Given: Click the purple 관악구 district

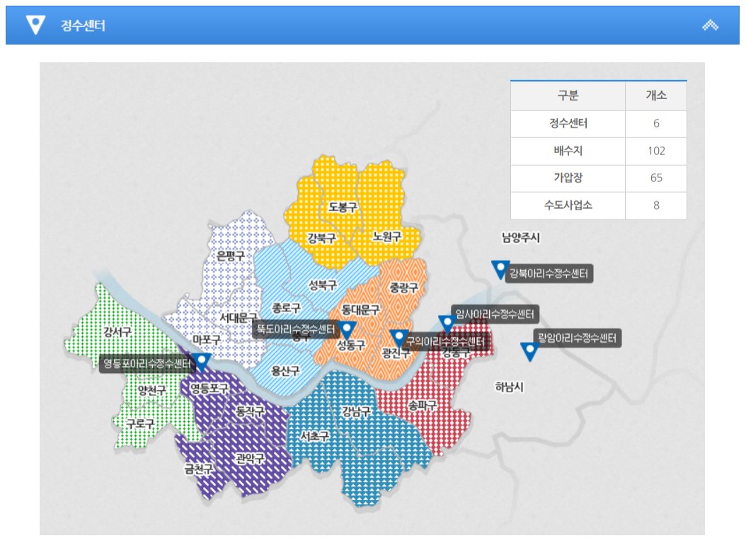Looking at the screenshot, I should 249,458.
